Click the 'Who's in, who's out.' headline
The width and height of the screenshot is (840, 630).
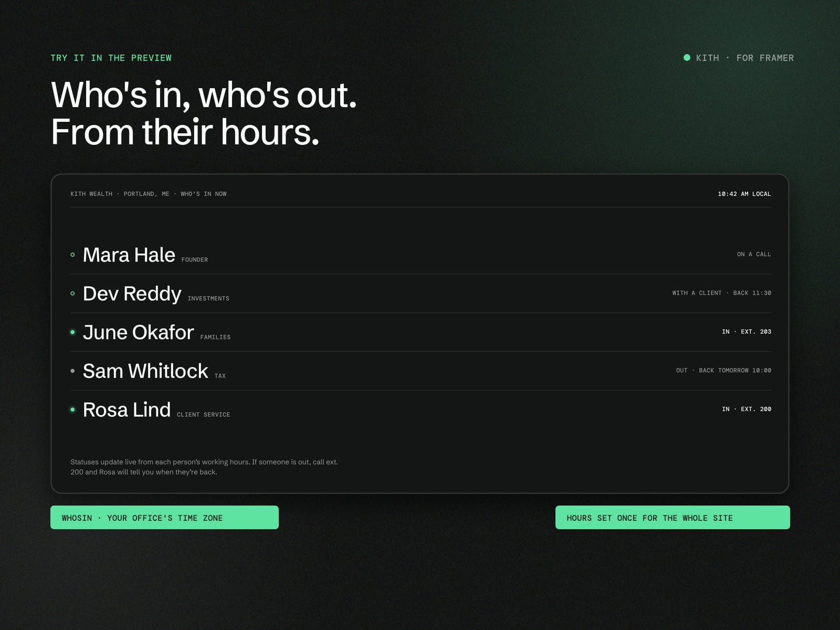[204, 95]
